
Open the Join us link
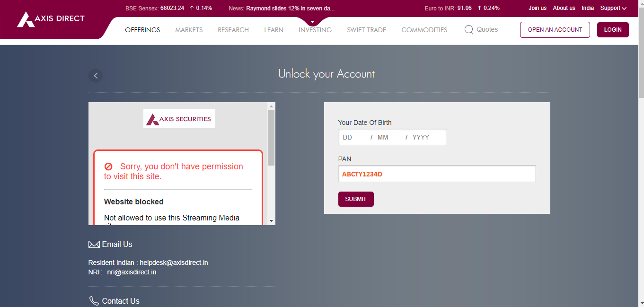[537, 8]
